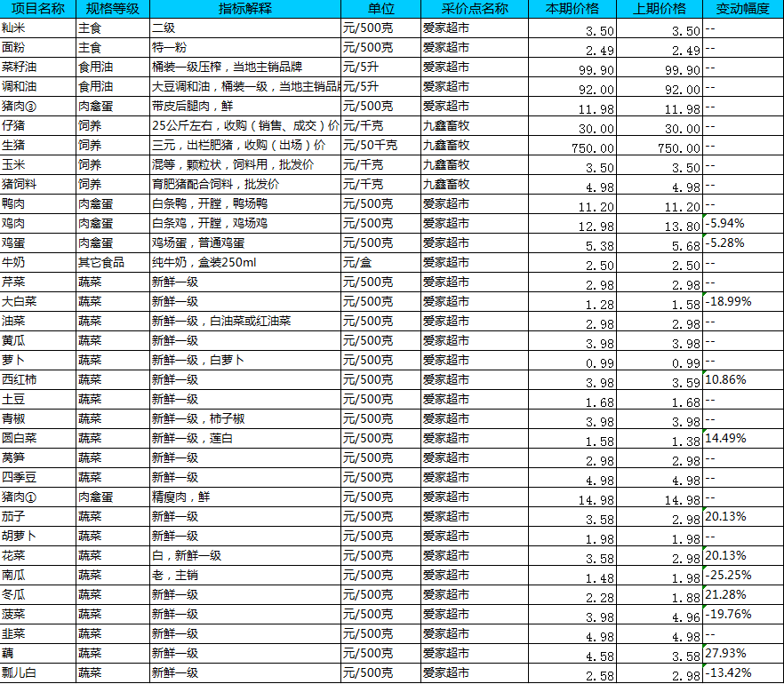
Task: Click the 元/50千克 unit cell
Action: click(x=380, y=146)
